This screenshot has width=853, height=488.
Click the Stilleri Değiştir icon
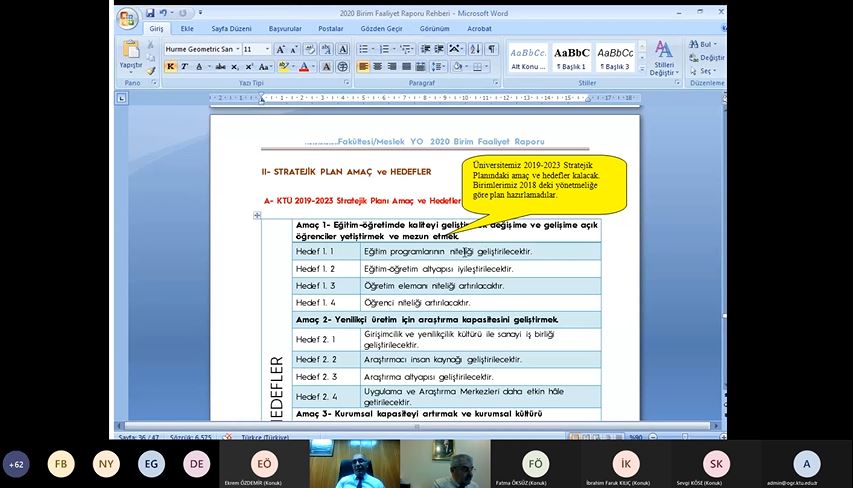coord(663,57)
